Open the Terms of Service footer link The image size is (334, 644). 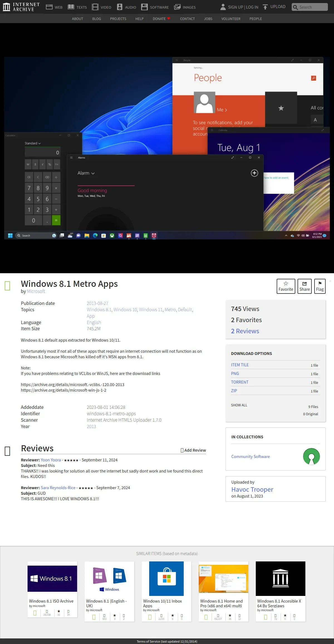pos(167,641)
